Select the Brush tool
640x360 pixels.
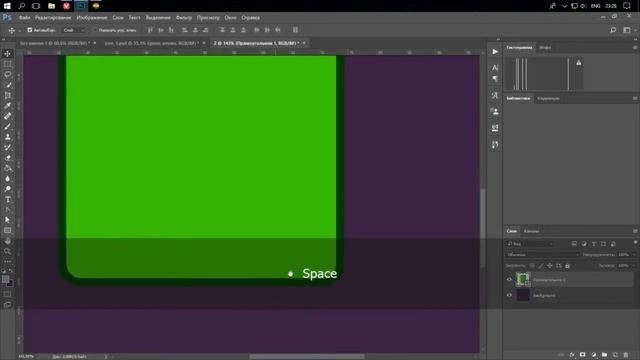(x=7, y=127)
